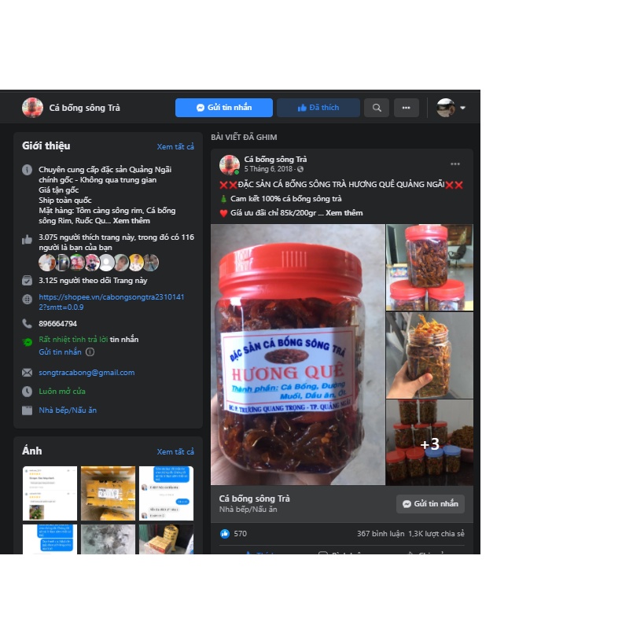Open the stacked red-lid jars photo
The width and height of the screenshot is (644, 644).
point(429,267)
